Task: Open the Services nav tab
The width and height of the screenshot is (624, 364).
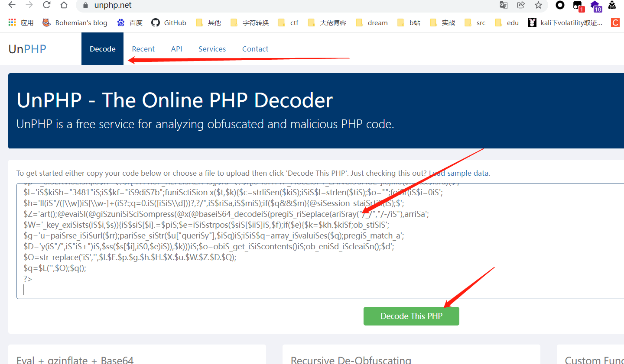Action: [212, 49]
